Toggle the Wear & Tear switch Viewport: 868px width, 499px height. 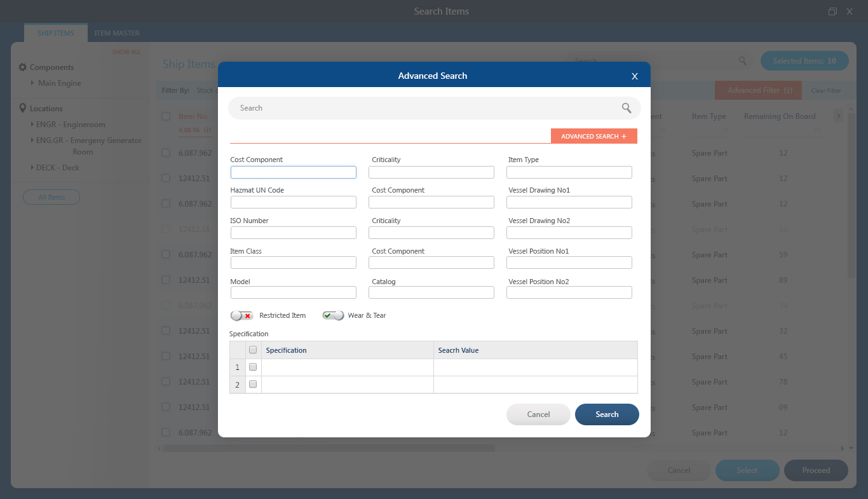coord(333,315)
